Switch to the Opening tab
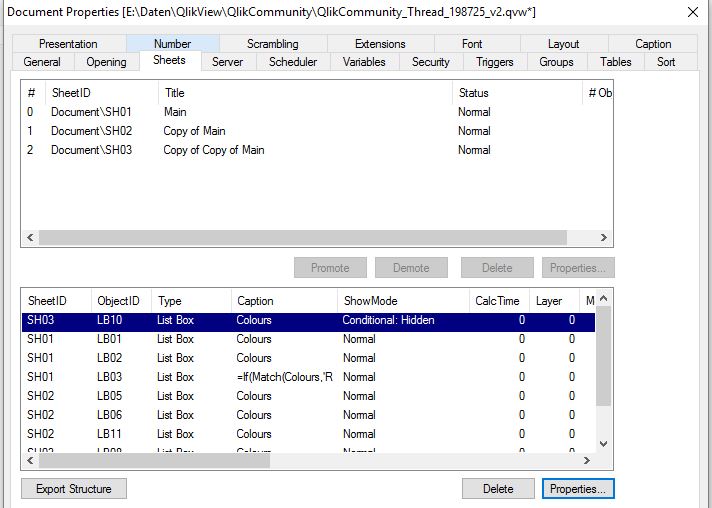712x508 pixels. pos(106,62)
